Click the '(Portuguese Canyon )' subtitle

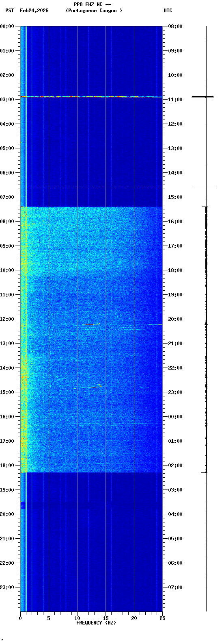[x=94, y=11]
